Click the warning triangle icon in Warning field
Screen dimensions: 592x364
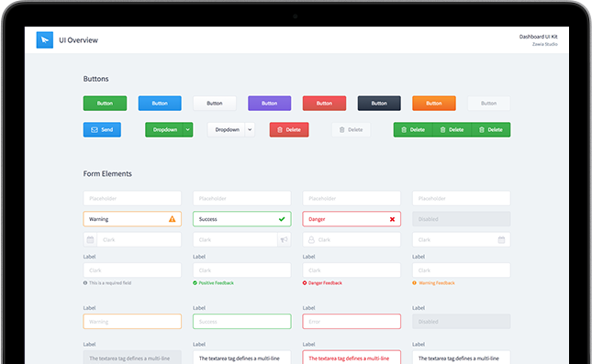click(173, 219)
